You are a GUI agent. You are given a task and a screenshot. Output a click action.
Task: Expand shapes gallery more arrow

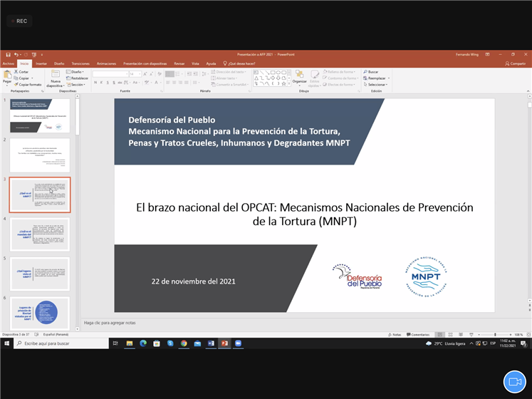click(x=289, y=84)
